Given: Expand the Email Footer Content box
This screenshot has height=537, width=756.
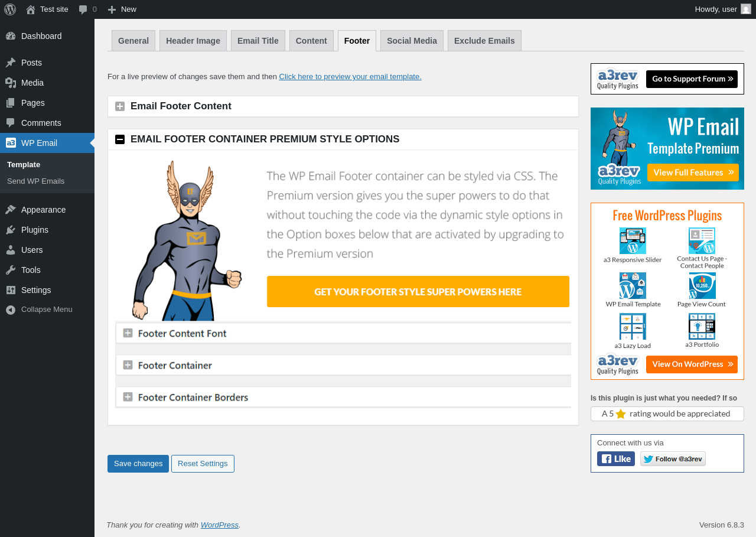Looking at the screenshot, I should pyautogui.click(x=120, y=106).
